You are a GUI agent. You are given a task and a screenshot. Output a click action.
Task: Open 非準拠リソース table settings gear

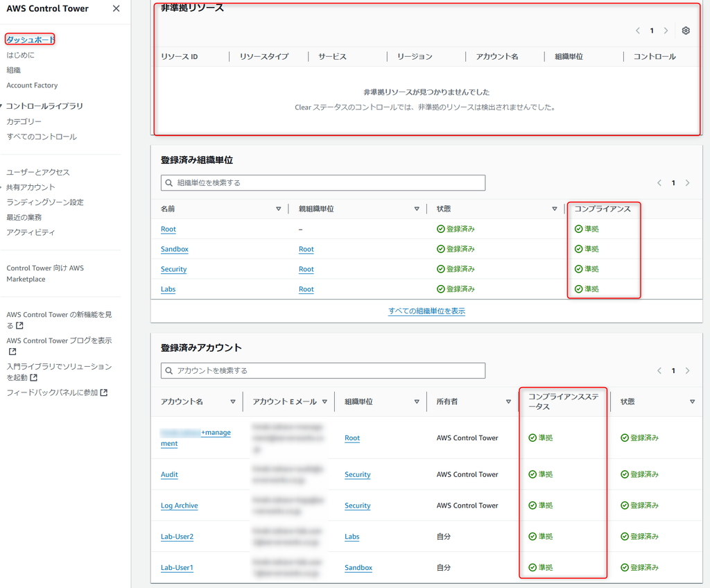pos(686,31)
